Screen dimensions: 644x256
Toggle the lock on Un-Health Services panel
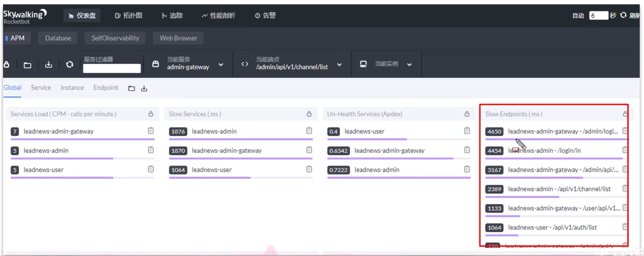467,114
